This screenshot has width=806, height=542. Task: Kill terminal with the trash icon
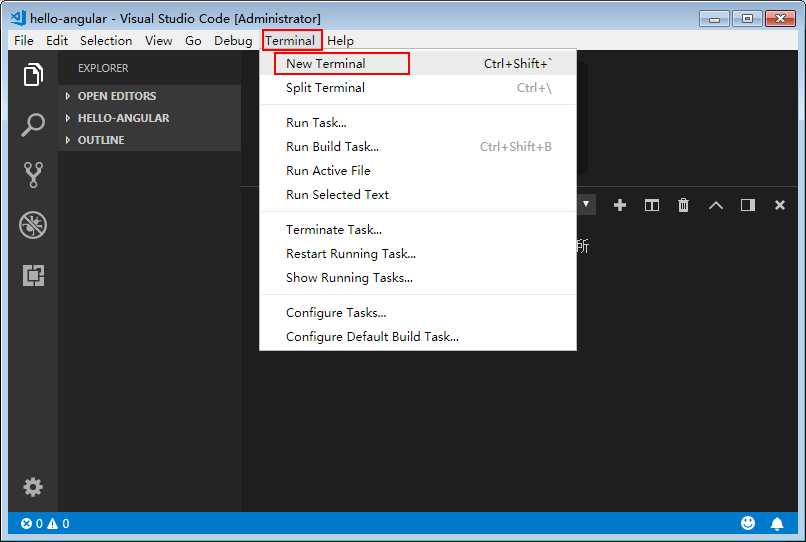(x=683, y=205)
